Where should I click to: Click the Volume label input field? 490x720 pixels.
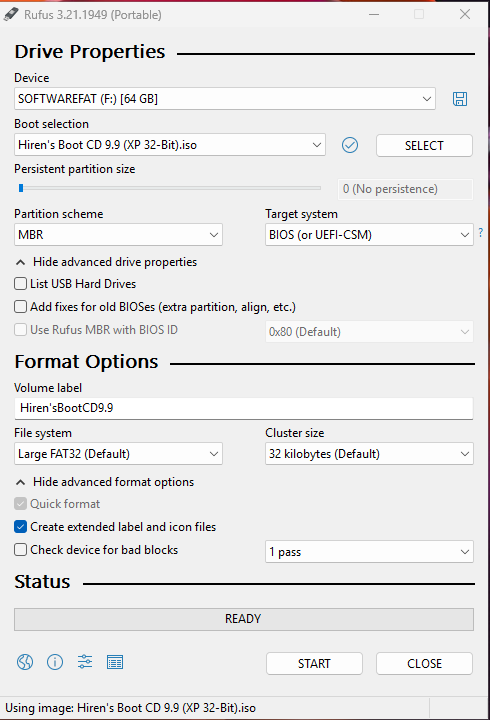(x=244, y=408)
